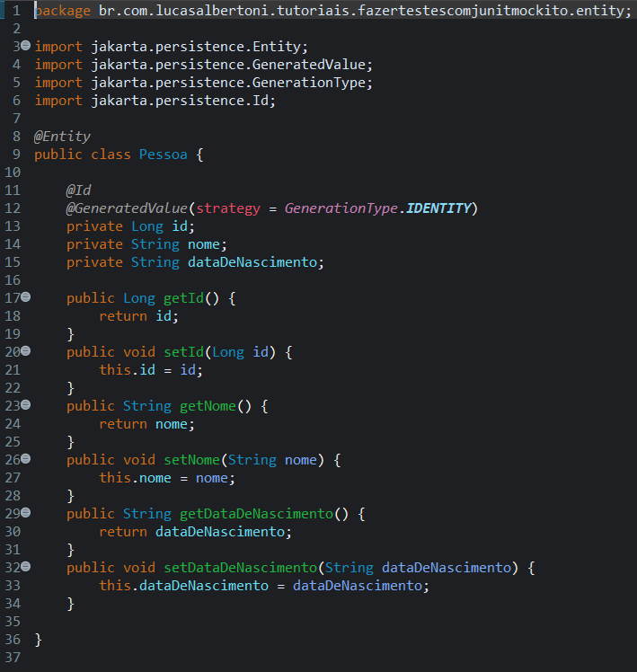Place cursor on the @Entity annotation
The height and width of the screenshot is (672, 637).
click(x=62, y=137)
